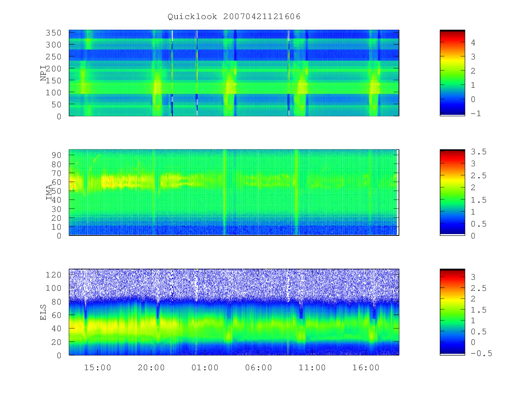The width and height of the screenshot is (532, 399).
Task: Click the 01:00 time tick label
Action: coord(205,368)
